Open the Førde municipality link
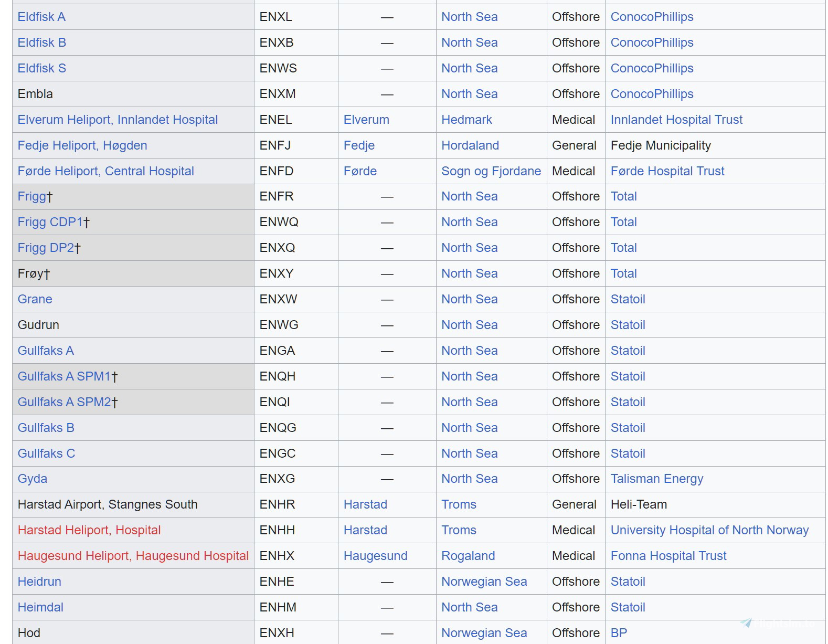This screenshot has width=828, height=644. [x=360, y=171]
